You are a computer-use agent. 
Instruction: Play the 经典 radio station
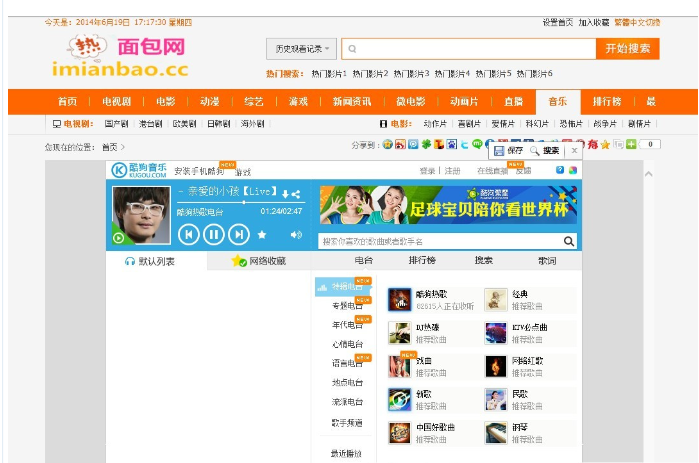(x=496, y=299)
